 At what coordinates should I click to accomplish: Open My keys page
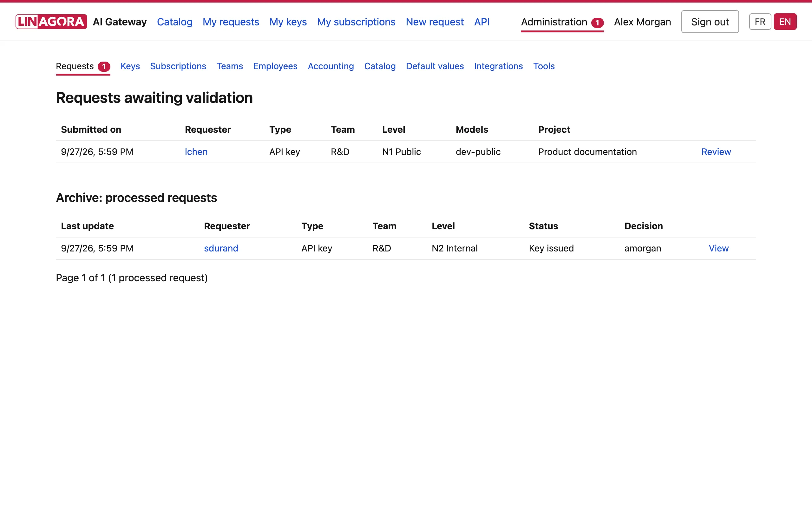(288, 22)
